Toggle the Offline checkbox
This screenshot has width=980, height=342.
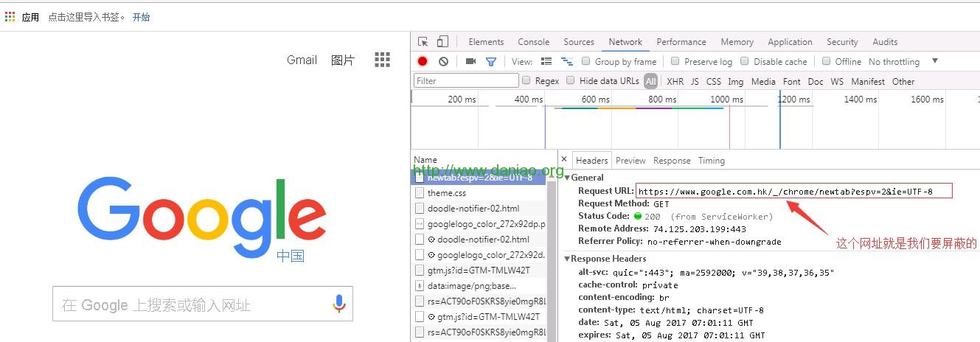click(x=827, y=61)
